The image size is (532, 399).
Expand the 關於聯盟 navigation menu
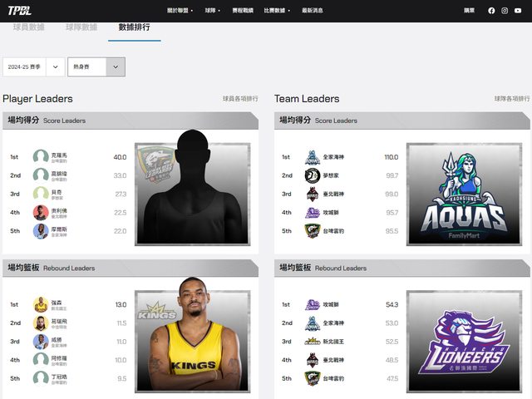[180, 11]
